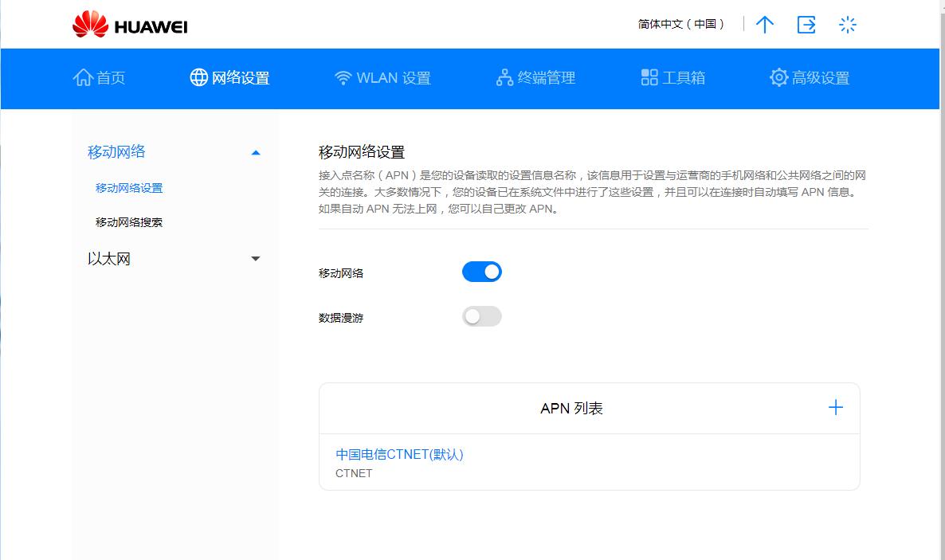The height and width of the screenshot is (560, 945).
Task: Select 移动网络搜索 in the sidebar
Action: click(x=127, y=221)
